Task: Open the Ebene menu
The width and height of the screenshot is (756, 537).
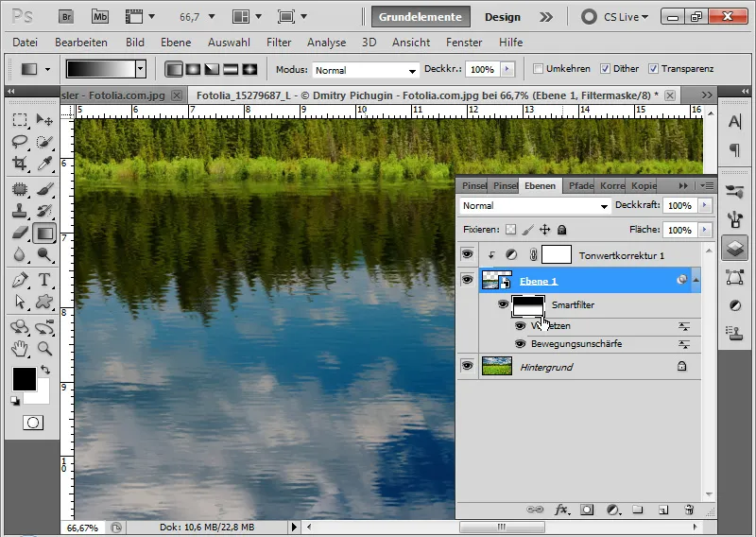Action: coord(176,43)
